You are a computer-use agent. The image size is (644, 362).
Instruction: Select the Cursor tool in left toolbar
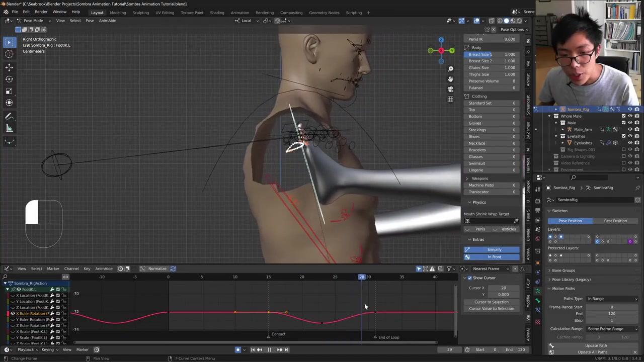(9, 54)
